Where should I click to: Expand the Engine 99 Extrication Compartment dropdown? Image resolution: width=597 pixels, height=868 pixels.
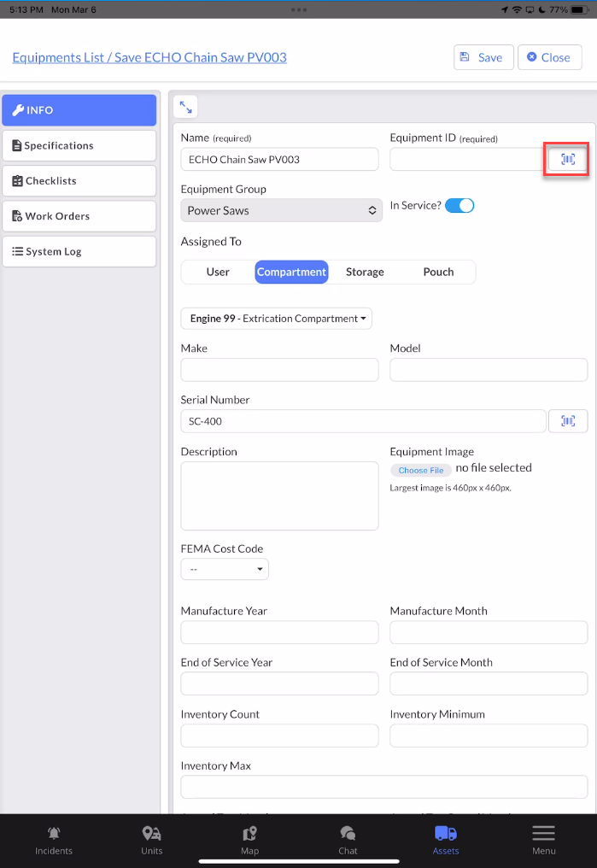coord(276,319)
